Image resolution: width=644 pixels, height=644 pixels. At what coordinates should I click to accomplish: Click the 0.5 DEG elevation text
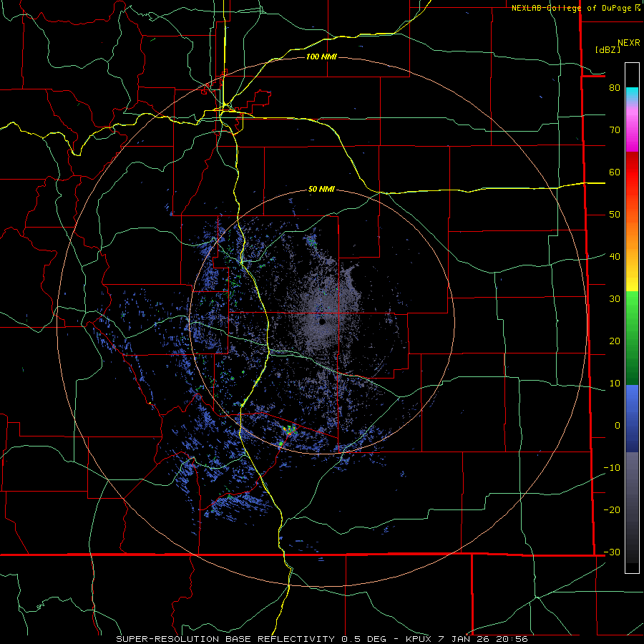364,639
